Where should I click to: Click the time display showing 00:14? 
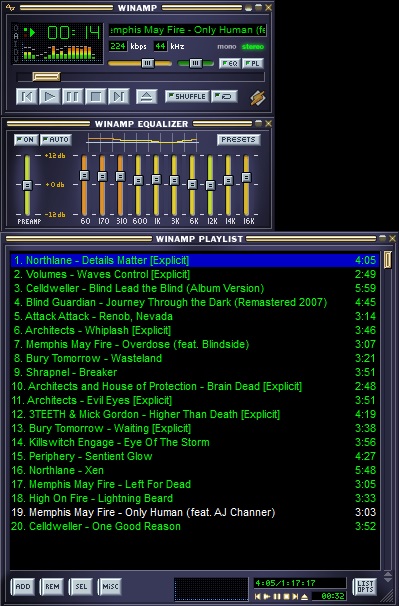[x=73, y=33]
